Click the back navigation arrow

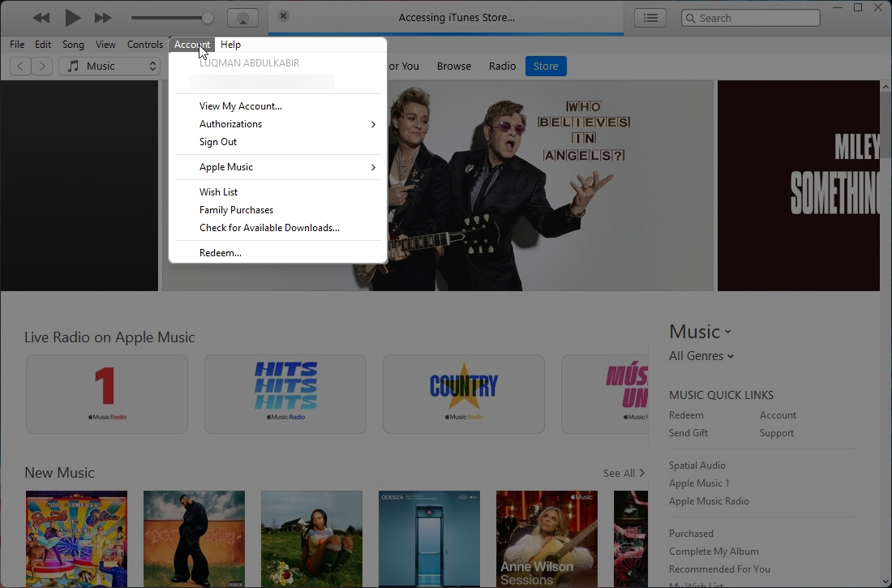(19, 66)
